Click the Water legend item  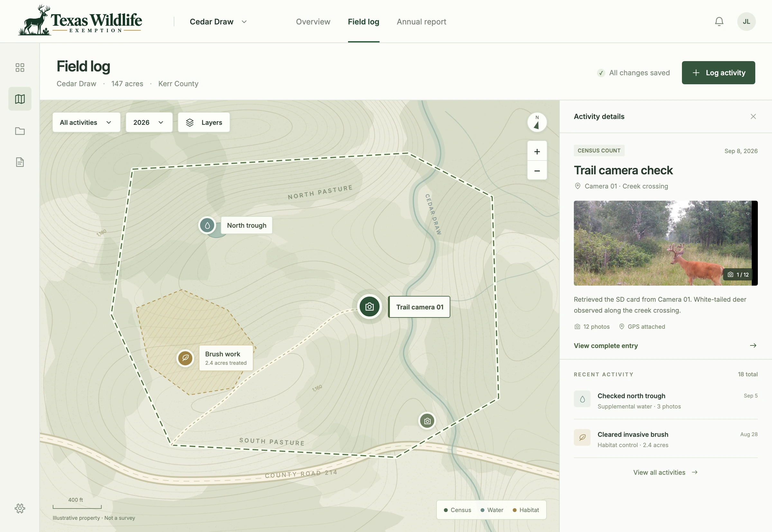pyautogui.click(x=492, y=510)
